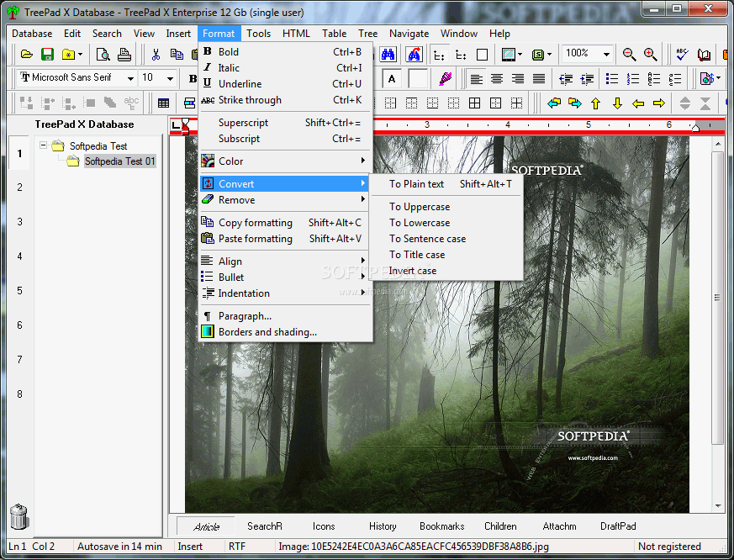Go back with the cyan-yellow back arrow
This screenshot has width=734, height=560.
coord(554,103)
